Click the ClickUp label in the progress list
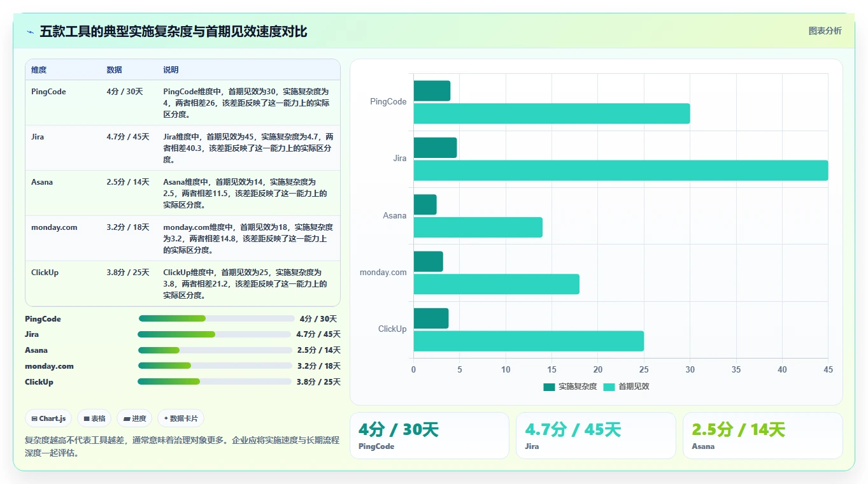Viewport: 868px width, 484px height. (39, 382)
